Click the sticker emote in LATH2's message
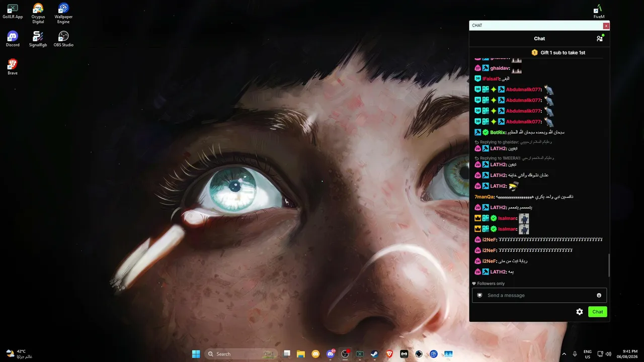 tap(513, 186)
